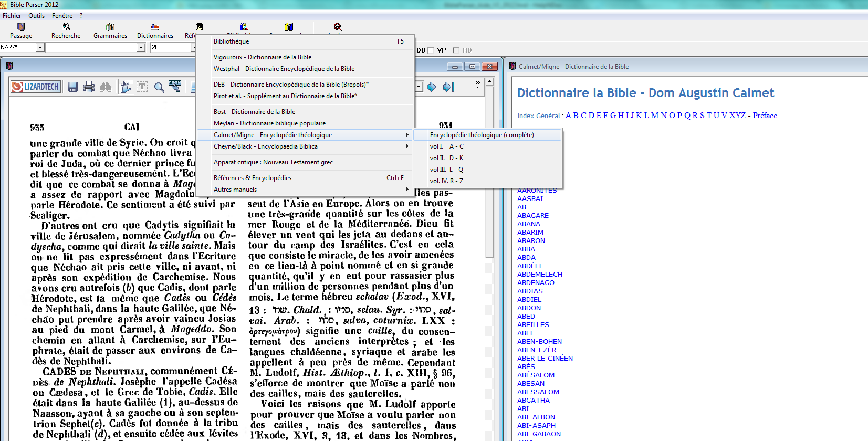Image resolution: width=868 pixels, height=441 pixels.
Task: Choose DEB Dictionnaire Encyclopédique (Brepols) entry
Action: (305, 85)
